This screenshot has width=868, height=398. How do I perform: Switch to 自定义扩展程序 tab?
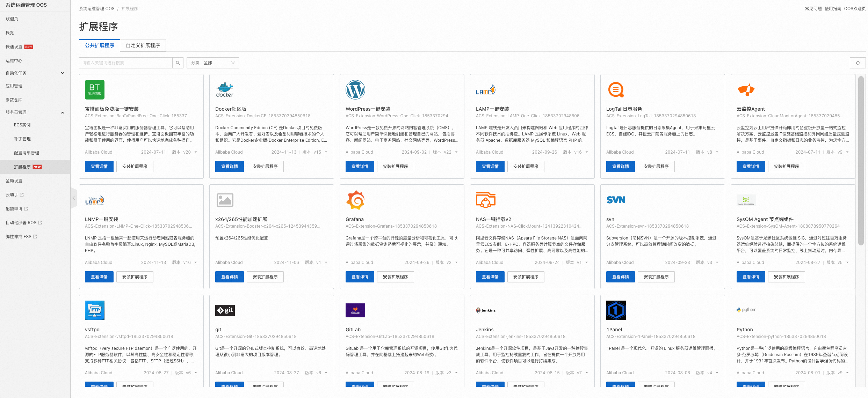coord(143,45)
